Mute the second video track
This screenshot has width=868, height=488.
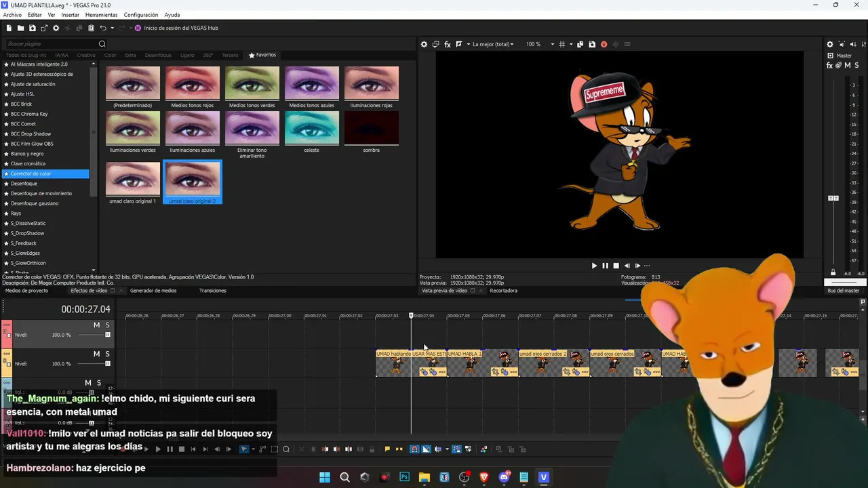point(96,354)
